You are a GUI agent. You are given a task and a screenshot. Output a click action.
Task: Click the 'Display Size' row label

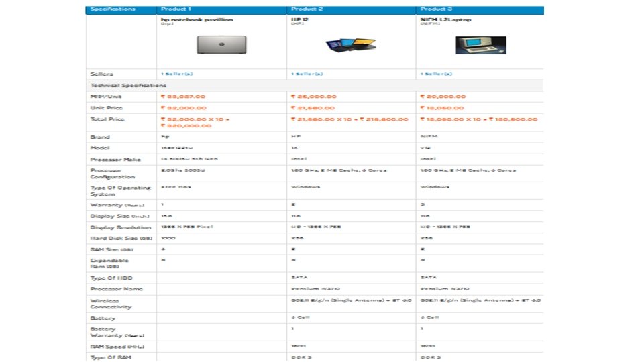coord(119,216)
